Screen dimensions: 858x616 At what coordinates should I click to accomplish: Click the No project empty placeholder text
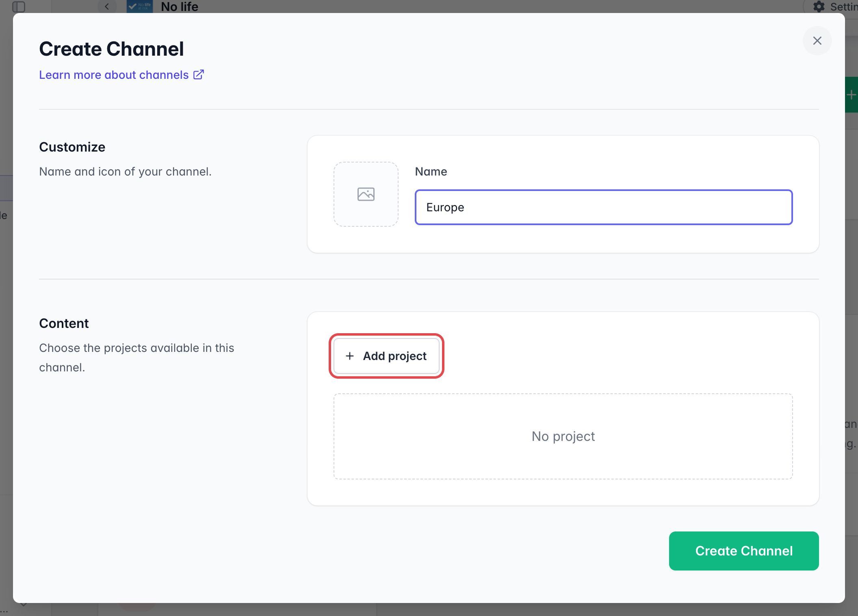(x=563, y=436)
